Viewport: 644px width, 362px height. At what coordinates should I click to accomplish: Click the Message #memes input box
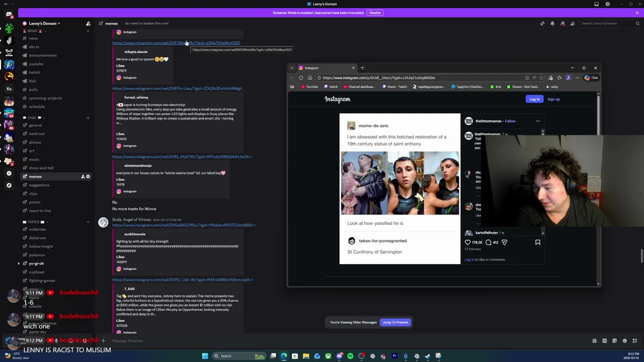(x=347, y=341)
